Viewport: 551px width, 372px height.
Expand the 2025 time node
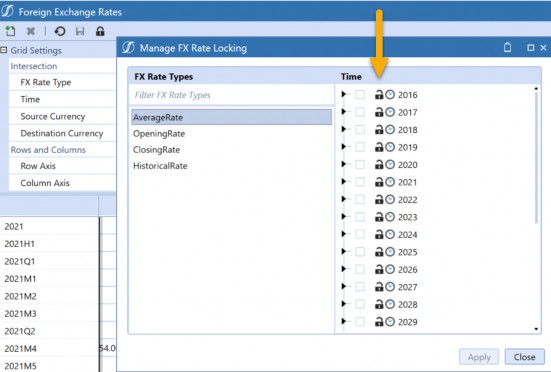click(x=344, y=252)
